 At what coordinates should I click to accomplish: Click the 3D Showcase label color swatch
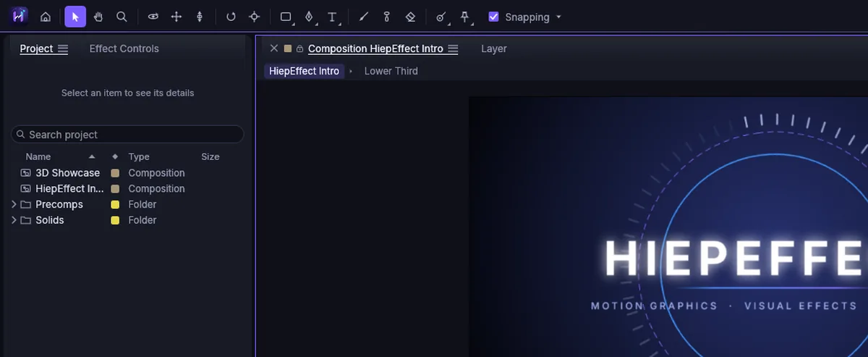[x=115, y=173]
